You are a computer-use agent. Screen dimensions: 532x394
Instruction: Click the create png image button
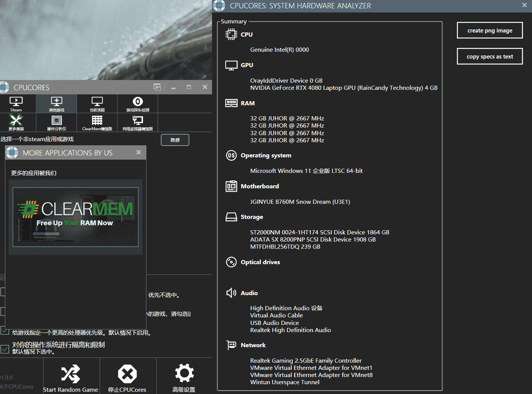(x=489, y=31)
